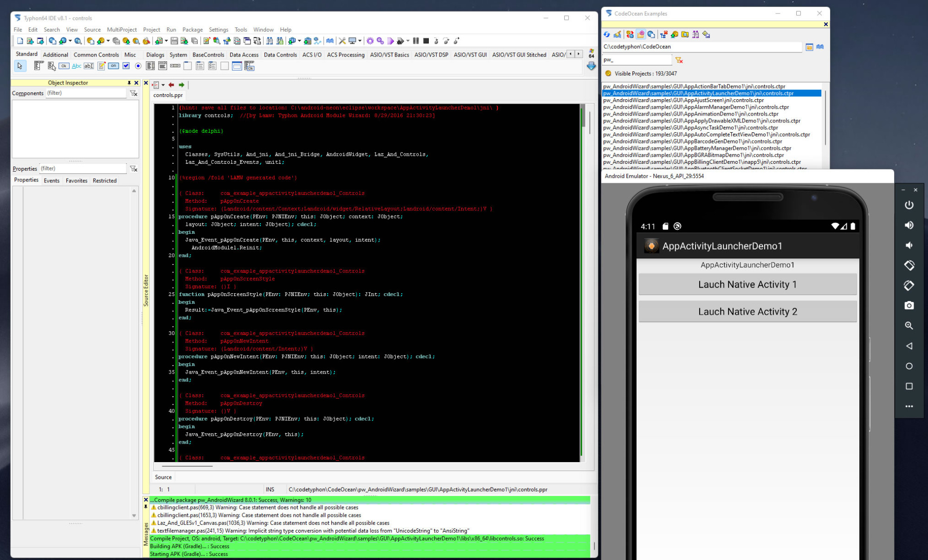Click the broom clean icon in CodeOcean Examples

pos(618,34)
